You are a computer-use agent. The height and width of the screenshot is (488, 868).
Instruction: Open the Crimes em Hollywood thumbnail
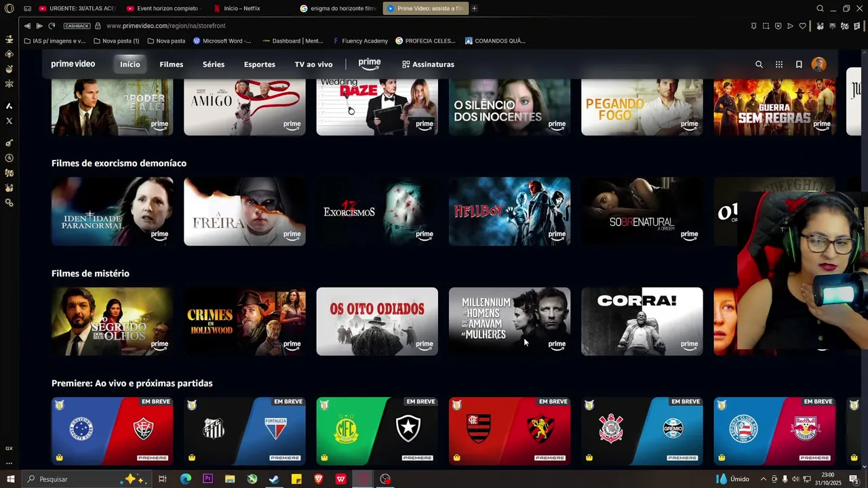245,321
